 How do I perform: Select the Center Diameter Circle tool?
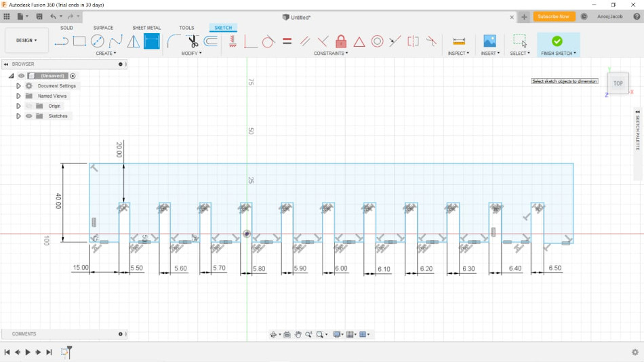(98, 41)
